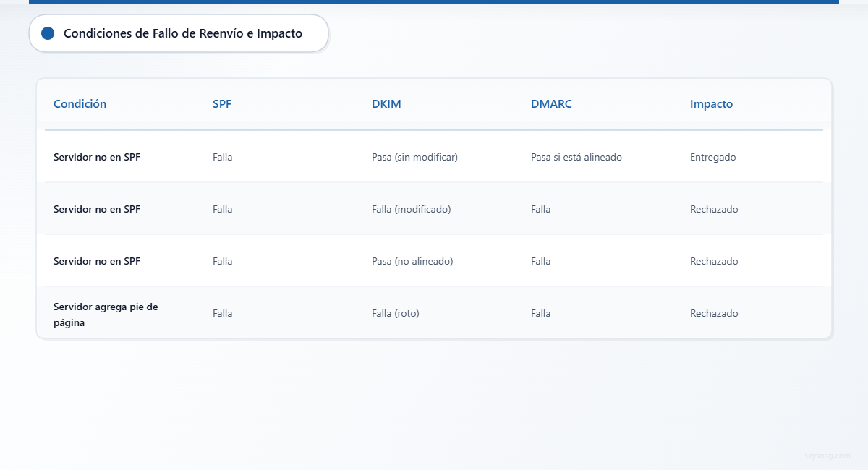This screenshot has width=868, height=470.
Task: Click DMARC "Falla" in the Pasa (no alineado) row
Action: tap(541, 261)
